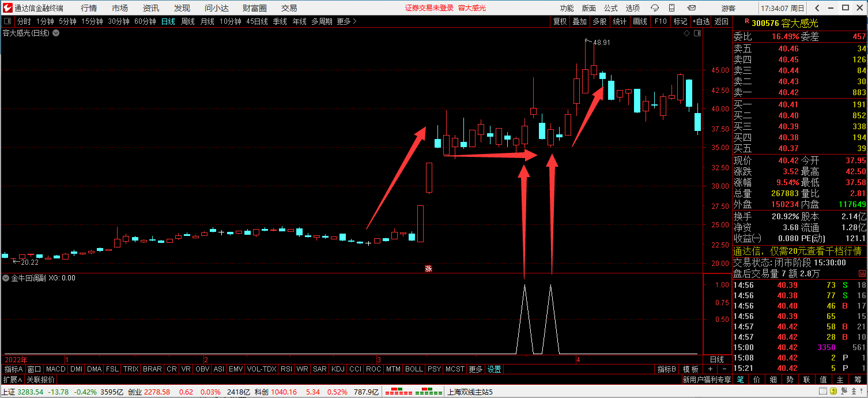Click the 新用户福利专享 link
Screen dimensions: 868x398
(706, 380)
